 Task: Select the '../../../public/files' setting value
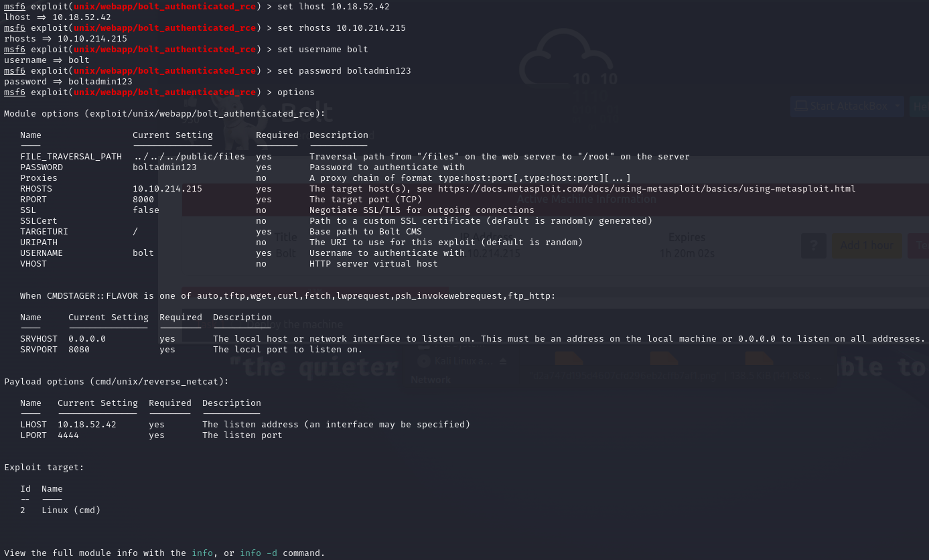[189, 157]
